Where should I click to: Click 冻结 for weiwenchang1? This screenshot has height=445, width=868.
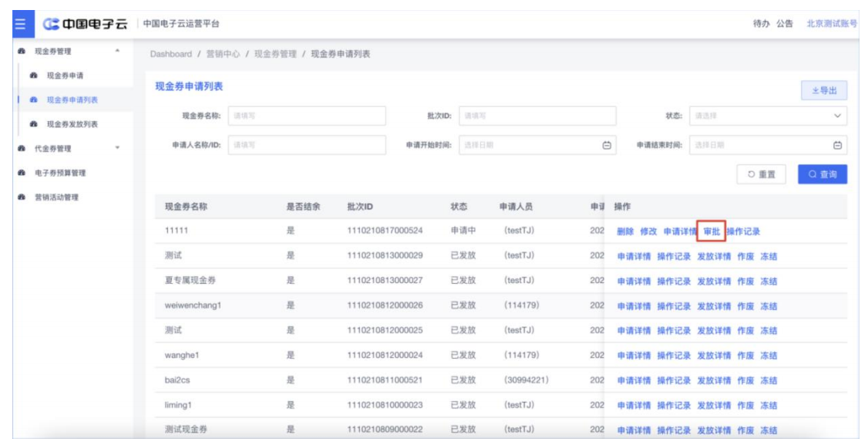tap(769, 306)
